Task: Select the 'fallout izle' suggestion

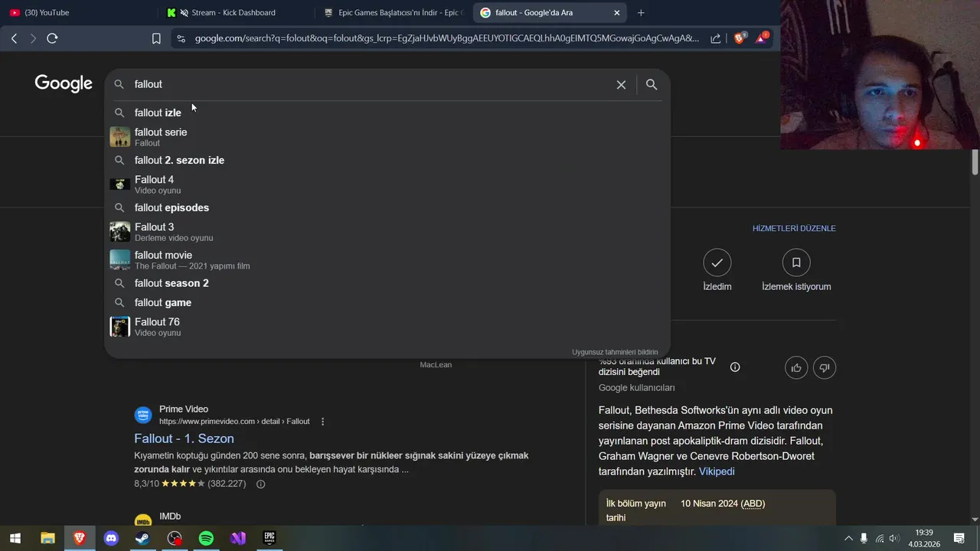Action: tap(387, 112)
